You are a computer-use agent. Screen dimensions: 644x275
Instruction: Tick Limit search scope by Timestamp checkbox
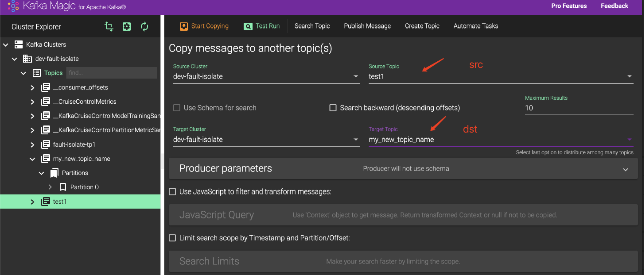172,238
